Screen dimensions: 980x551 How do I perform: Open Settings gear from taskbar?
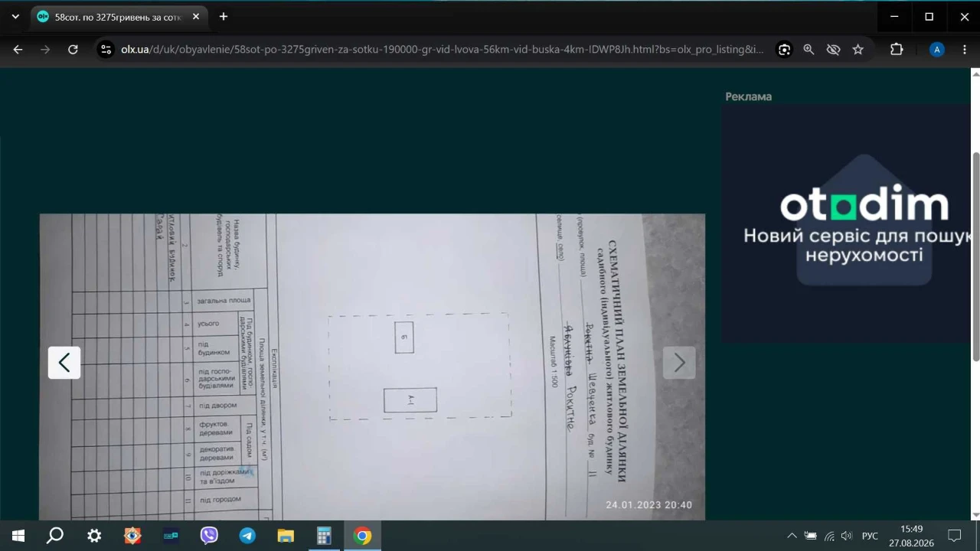tap(94, 536)
